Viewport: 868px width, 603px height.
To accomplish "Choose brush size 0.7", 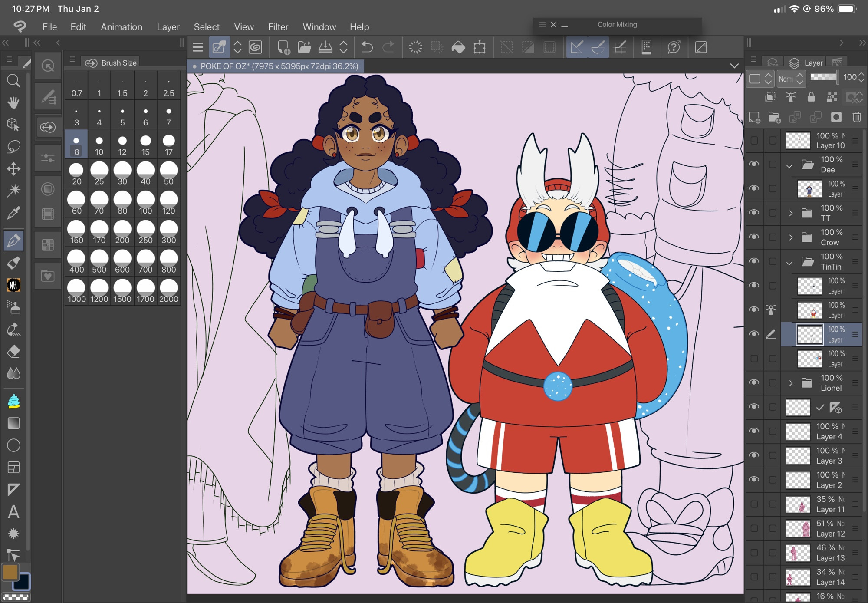I will click(76, 86).
